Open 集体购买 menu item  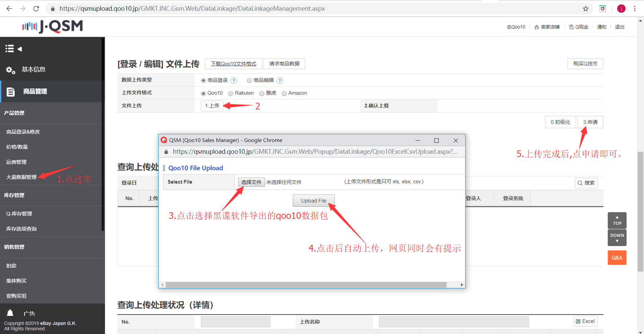(16, 281)
